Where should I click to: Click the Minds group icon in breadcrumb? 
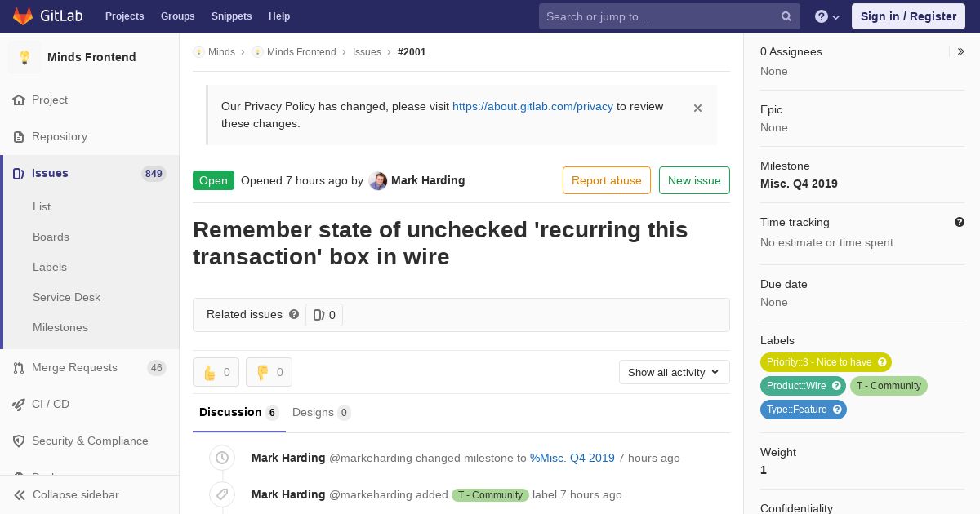click(x=198, y=52)
